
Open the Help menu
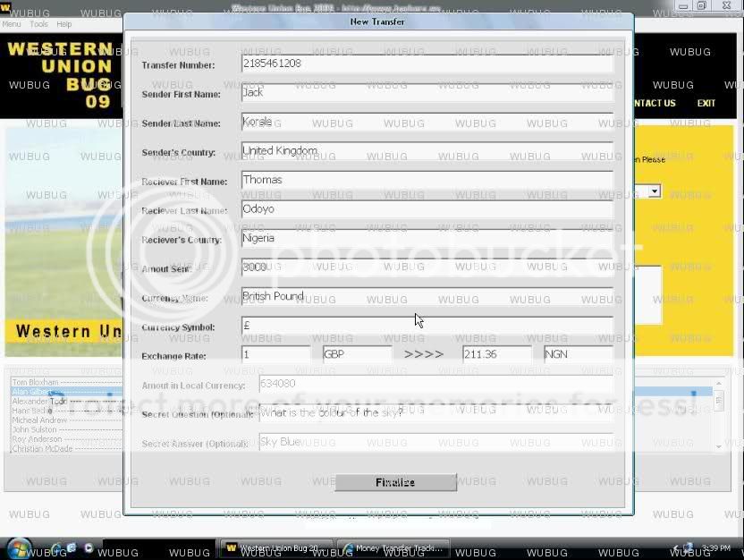click(x=64, y=24)
